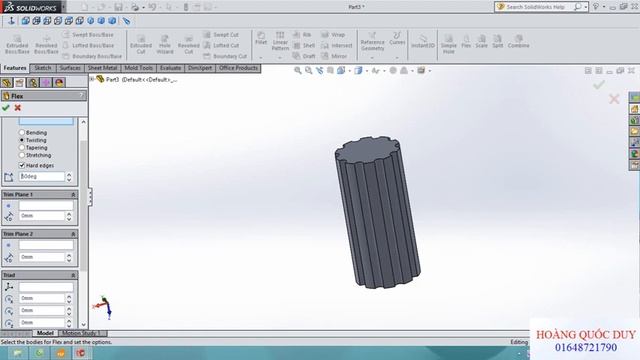Switch to Motion Study 1 bottom tab
Viewport: 640px width, 360px height.
82,333
